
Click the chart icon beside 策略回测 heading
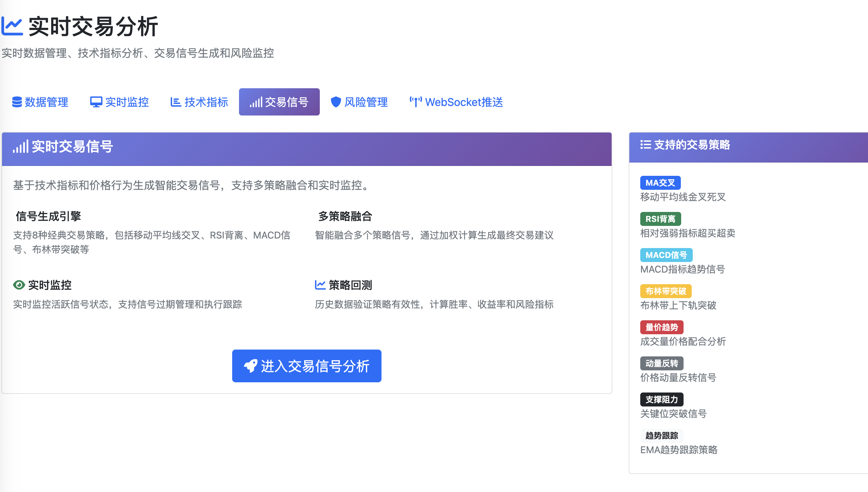pos(320,285)
